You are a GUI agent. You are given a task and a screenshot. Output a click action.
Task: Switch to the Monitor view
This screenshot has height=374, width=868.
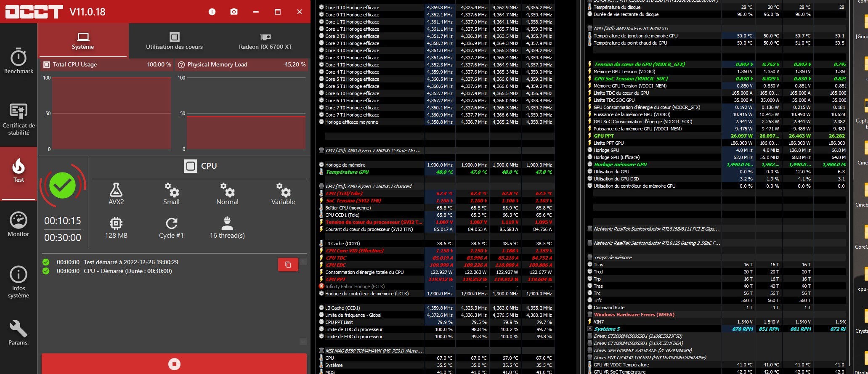click(19, 225)
